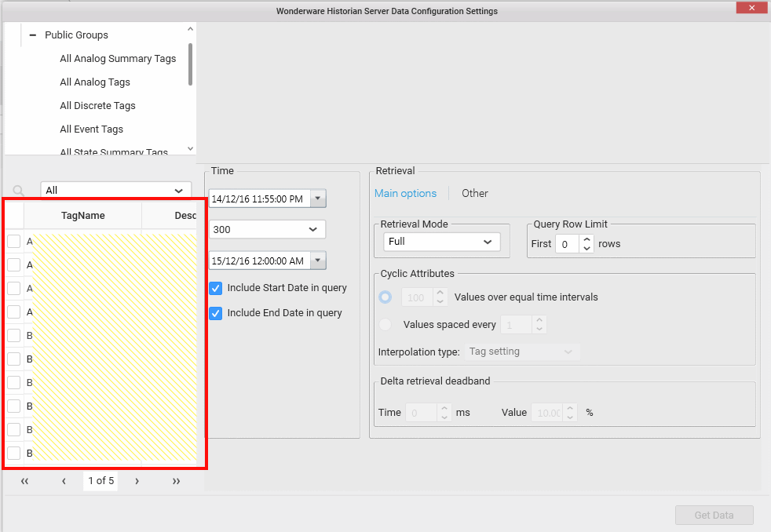The height and width of the screenshot is (532, 771).
Task: Click the start date time field
Action: [260, 199]
